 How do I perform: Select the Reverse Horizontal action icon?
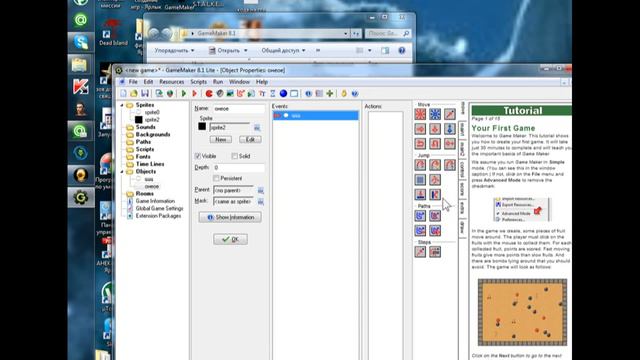point(420,144)
